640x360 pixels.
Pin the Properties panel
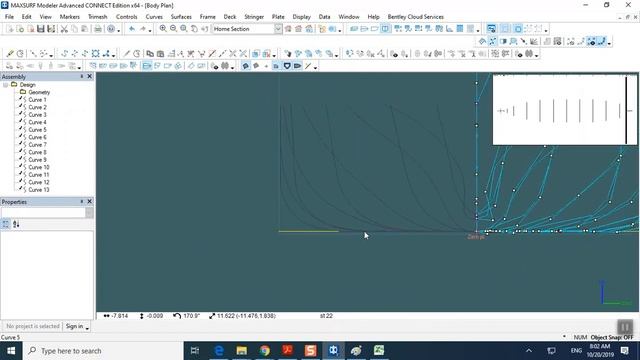tap(82, 202)
